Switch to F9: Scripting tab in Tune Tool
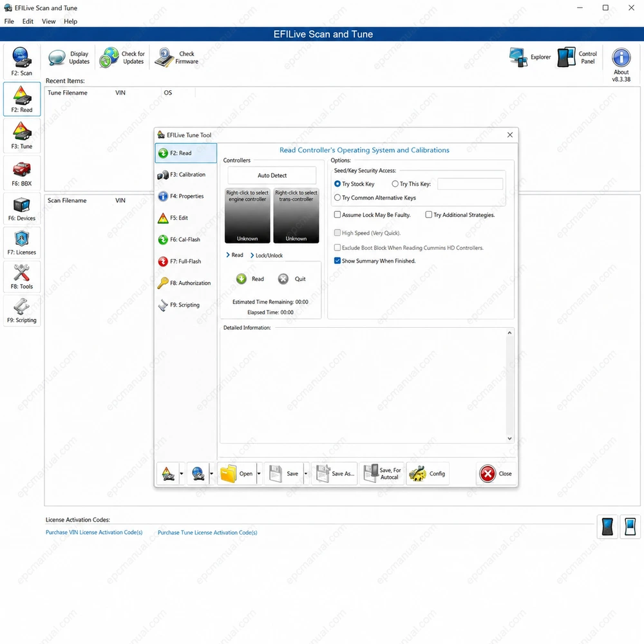Image resolution: width=644 pixels, height=644 pixels. point(185,305)
